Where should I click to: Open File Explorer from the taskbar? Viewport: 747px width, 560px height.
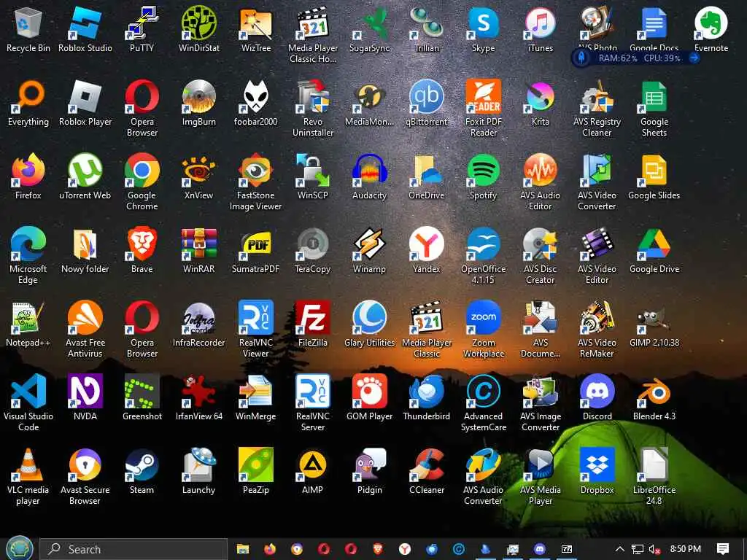pos(242,549)
